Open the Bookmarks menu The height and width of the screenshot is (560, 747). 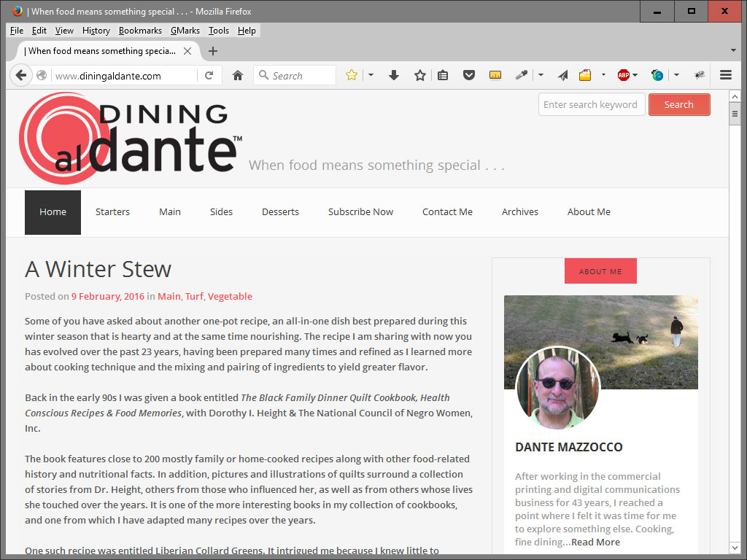[x=140, y=31]
